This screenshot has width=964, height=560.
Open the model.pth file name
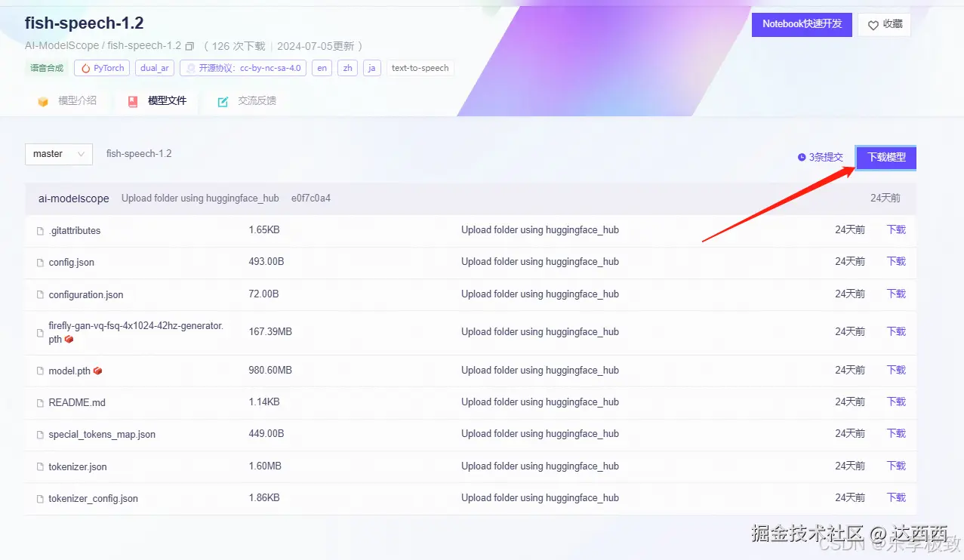pos(69,371)
